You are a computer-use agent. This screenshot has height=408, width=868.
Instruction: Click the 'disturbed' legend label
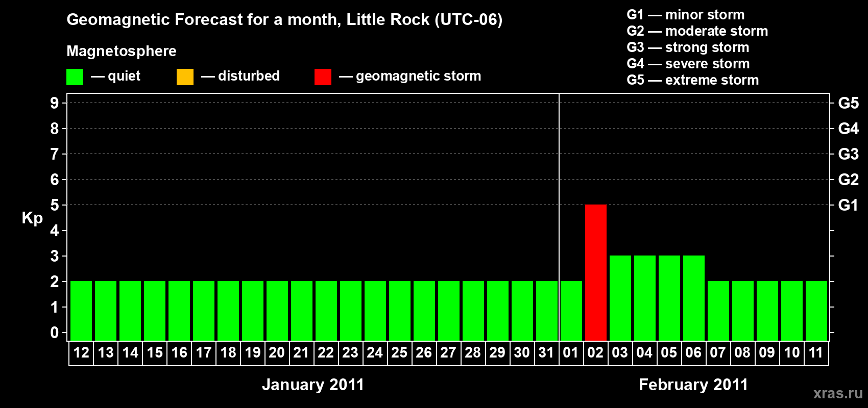(249, 76)
